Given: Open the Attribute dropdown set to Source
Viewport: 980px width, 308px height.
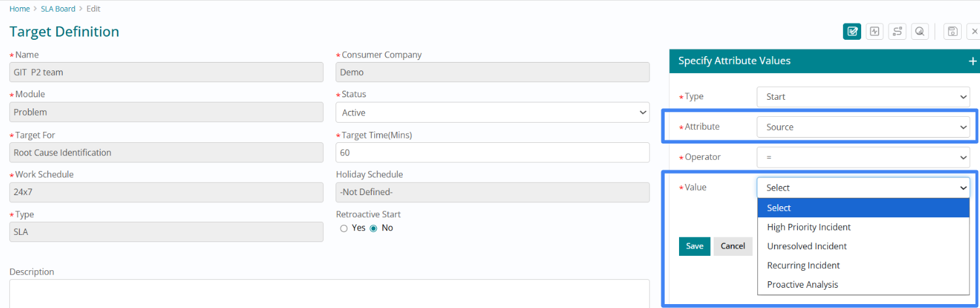Looking at the screenshot, I should tap(862, 127).
